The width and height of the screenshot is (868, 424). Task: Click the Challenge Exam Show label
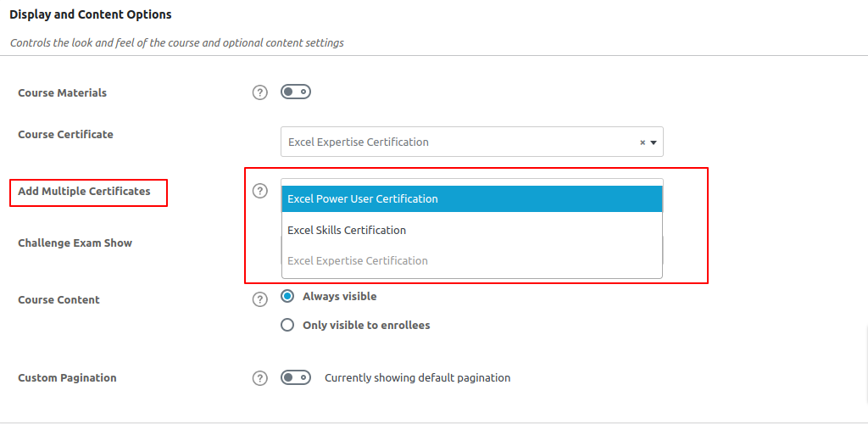(x=75, y=243)
